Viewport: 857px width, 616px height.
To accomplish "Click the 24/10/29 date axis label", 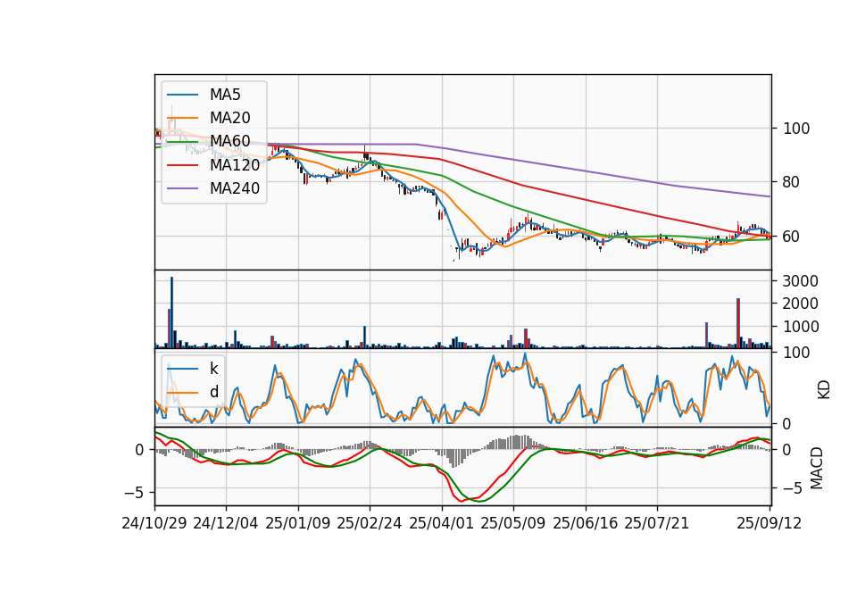I will (x=154, y=523).
